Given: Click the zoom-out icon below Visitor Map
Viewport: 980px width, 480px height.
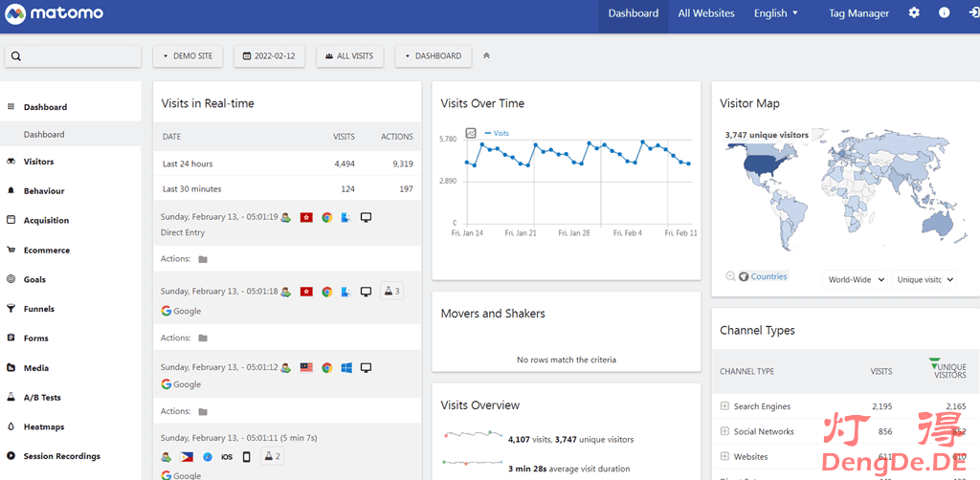Looking at the screenshot, I should coord(730,276).
